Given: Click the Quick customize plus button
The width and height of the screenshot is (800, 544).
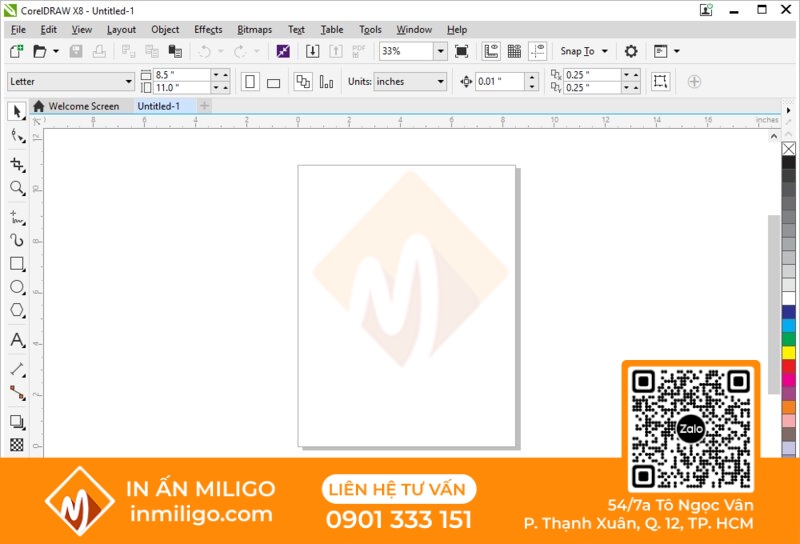Looking at the screenshot, I should click(x=694, y=82).
